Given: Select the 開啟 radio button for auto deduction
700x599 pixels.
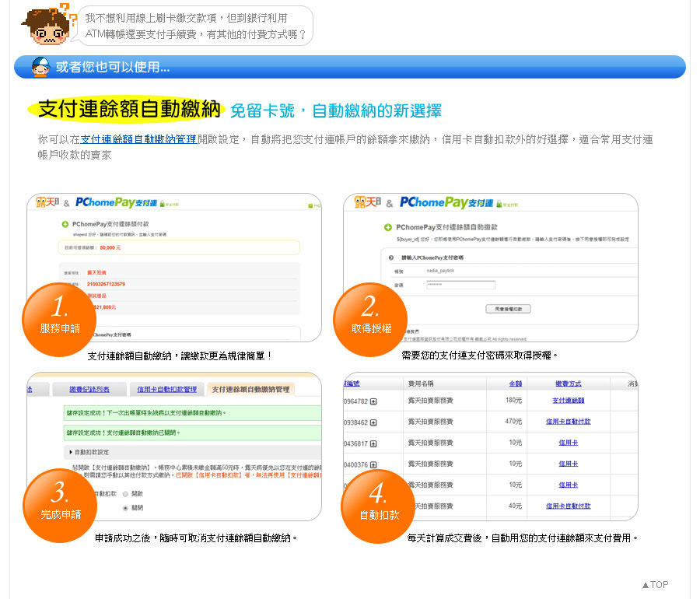Looking at the screenshot, I should click(126, 493).
